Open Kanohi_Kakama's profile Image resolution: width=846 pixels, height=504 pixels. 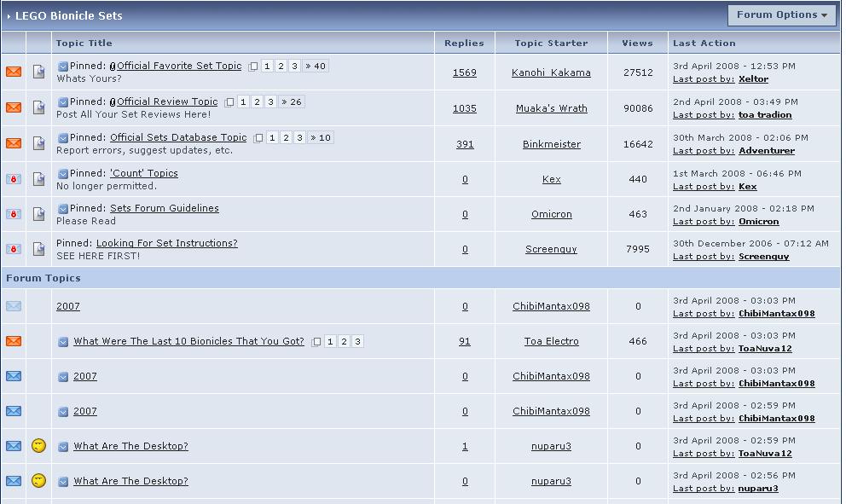click(551, 72)
